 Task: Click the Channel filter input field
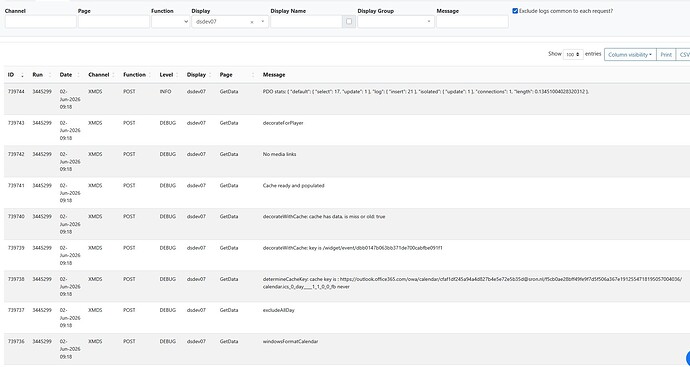point(40,22)
